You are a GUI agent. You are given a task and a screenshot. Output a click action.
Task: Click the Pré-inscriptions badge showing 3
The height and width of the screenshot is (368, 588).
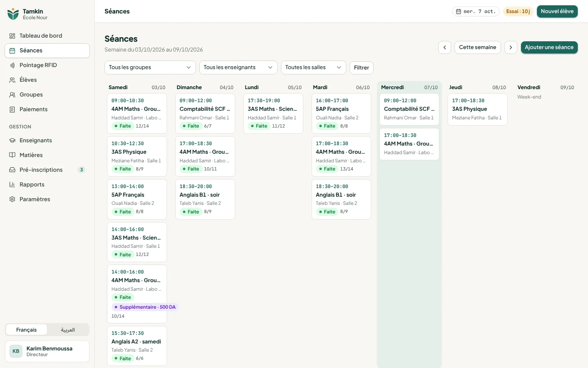pos(82,170)
